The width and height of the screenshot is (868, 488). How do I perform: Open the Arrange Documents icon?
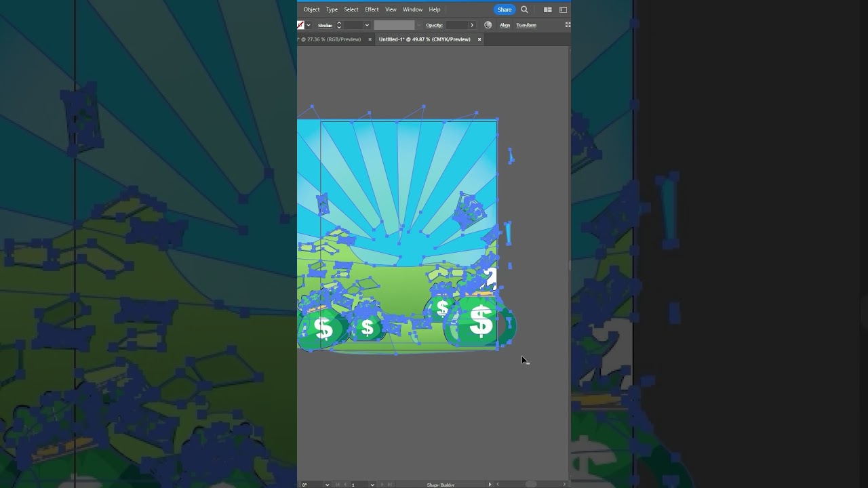point(547,9)
